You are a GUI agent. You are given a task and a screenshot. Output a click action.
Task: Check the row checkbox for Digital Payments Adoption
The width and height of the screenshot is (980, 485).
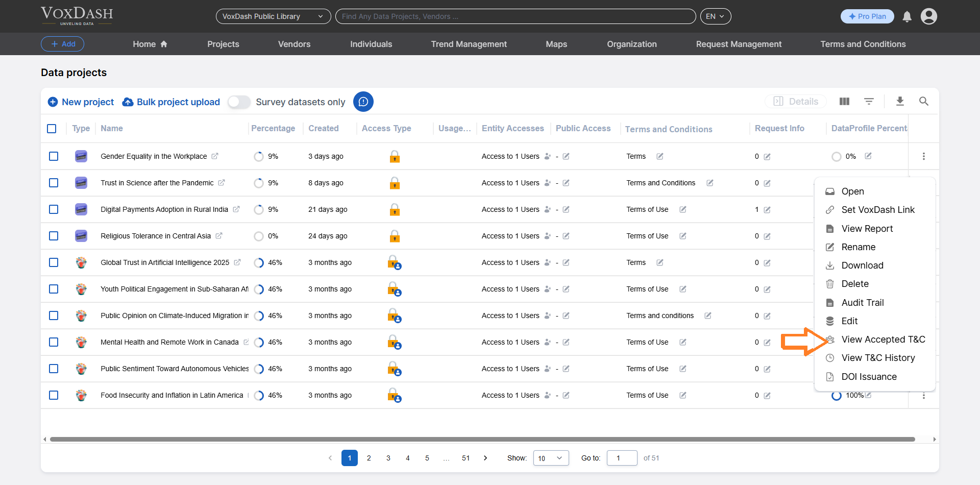pyautogui.click(x=54, y=209)
